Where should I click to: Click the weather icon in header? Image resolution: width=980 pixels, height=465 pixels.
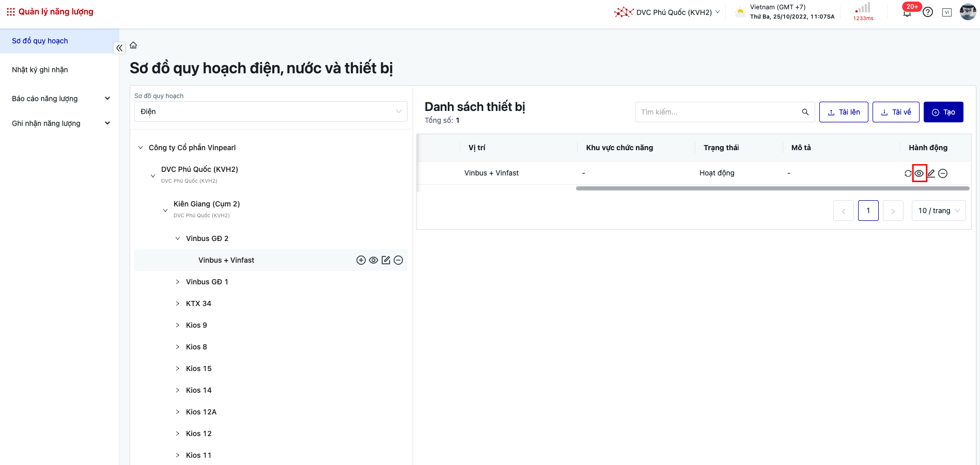tap(740, 12)
